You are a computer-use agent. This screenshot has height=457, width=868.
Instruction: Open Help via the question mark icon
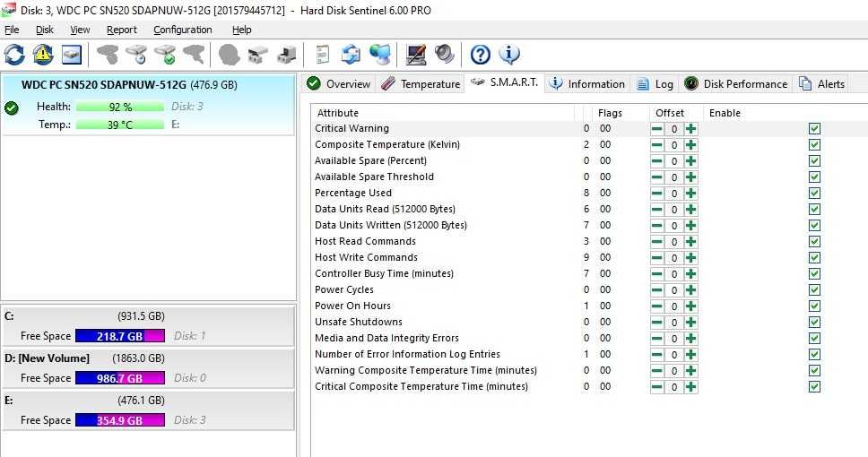pyautogui.click(x=481, y=55)
